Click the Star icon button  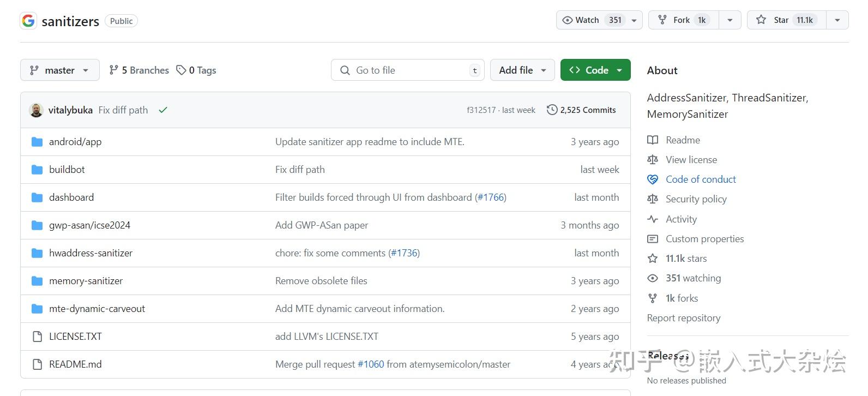(761, 20)
